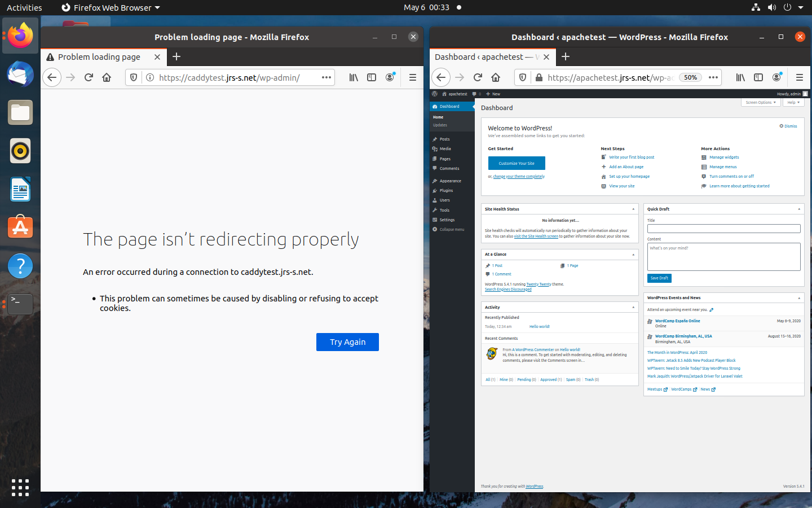Collapse the Quick Draft panel
The image size is (812, 508).
[x=799, y=209]
